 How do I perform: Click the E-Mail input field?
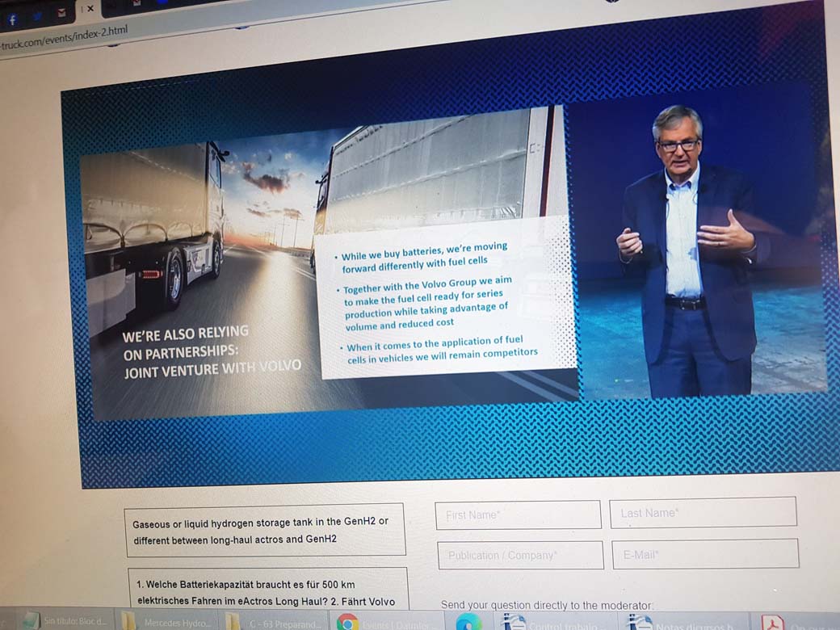705,554
